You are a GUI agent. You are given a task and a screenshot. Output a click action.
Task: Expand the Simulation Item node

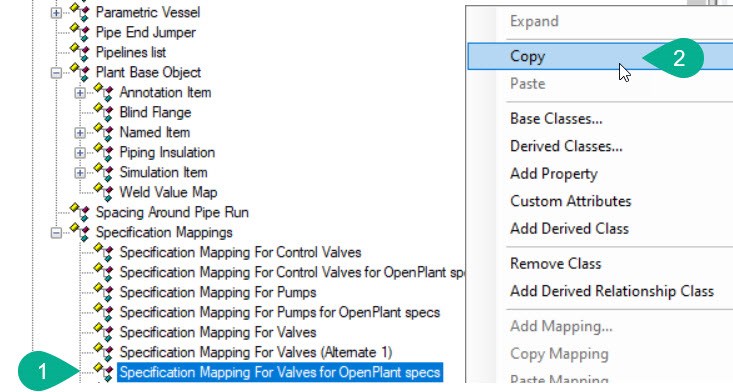click(x=80, y=172)
